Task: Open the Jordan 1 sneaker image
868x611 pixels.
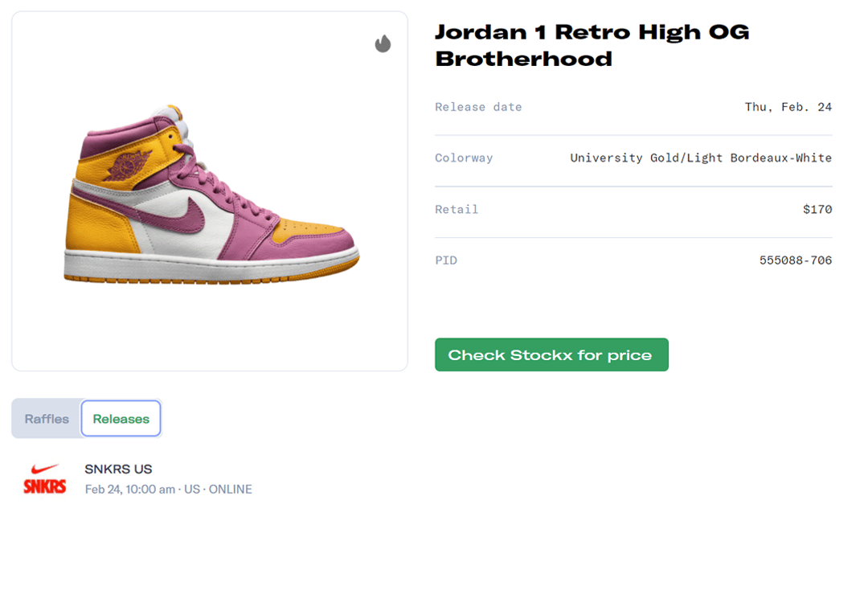Action: (211, 193)
